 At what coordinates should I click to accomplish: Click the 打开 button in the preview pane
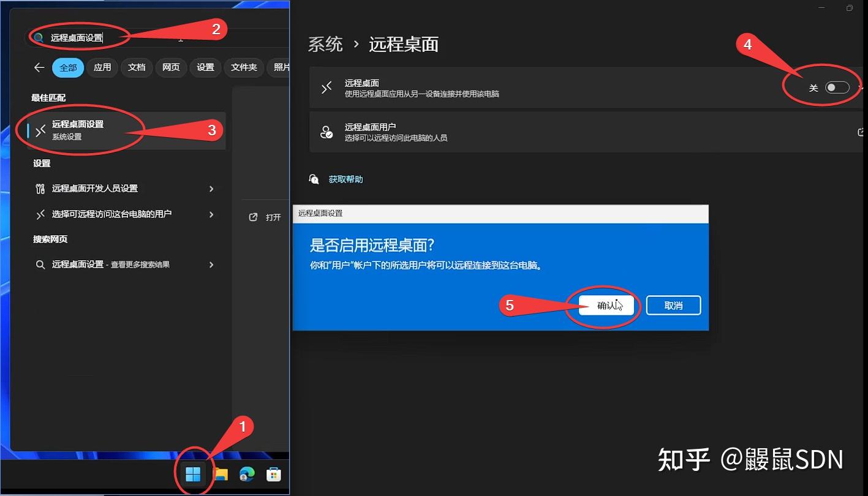(265, 217)
